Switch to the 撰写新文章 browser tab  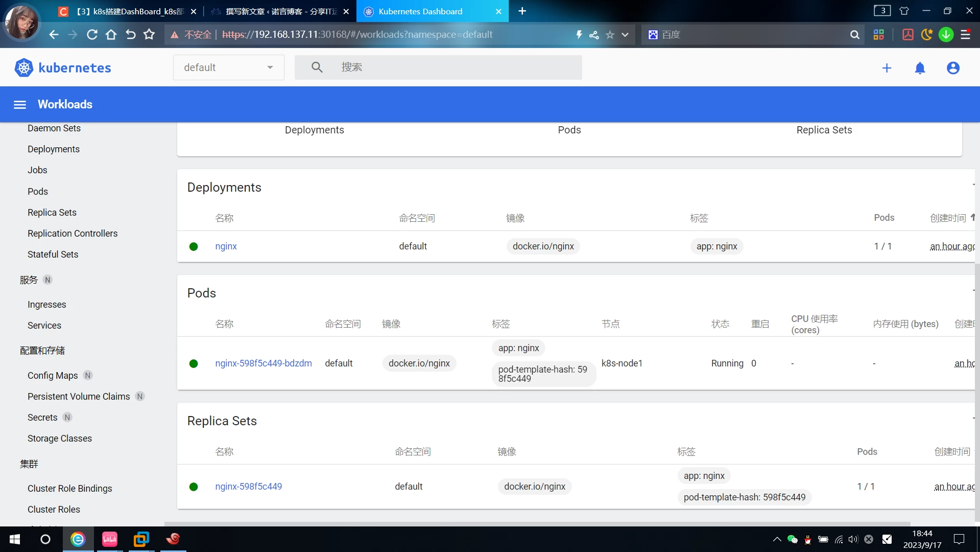(281, 11)
